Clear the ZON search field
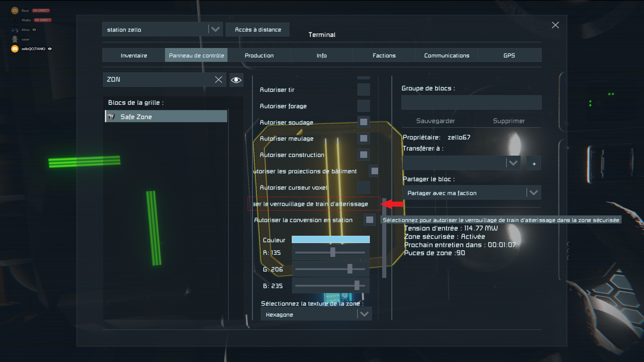The width and height of the screenshot is (644, 362). pyautogui.click(x=218, y=80)
